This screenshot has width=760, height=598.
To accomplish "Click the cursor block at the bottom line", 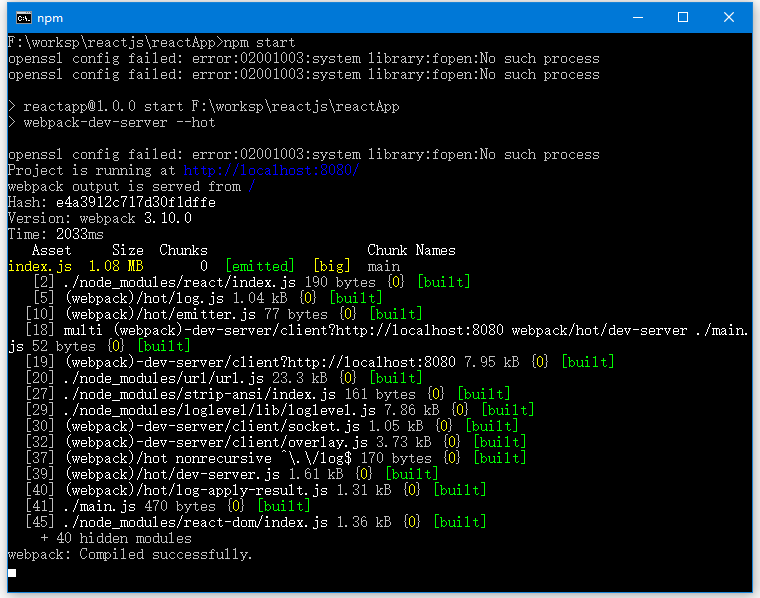I will coord(12,573).
